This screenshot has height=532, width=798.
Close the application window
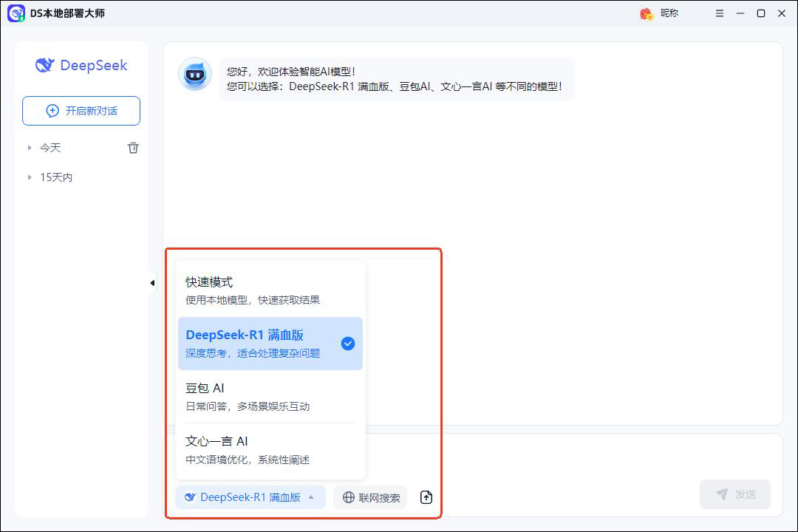pyautogui.click(x=782, y=13)
